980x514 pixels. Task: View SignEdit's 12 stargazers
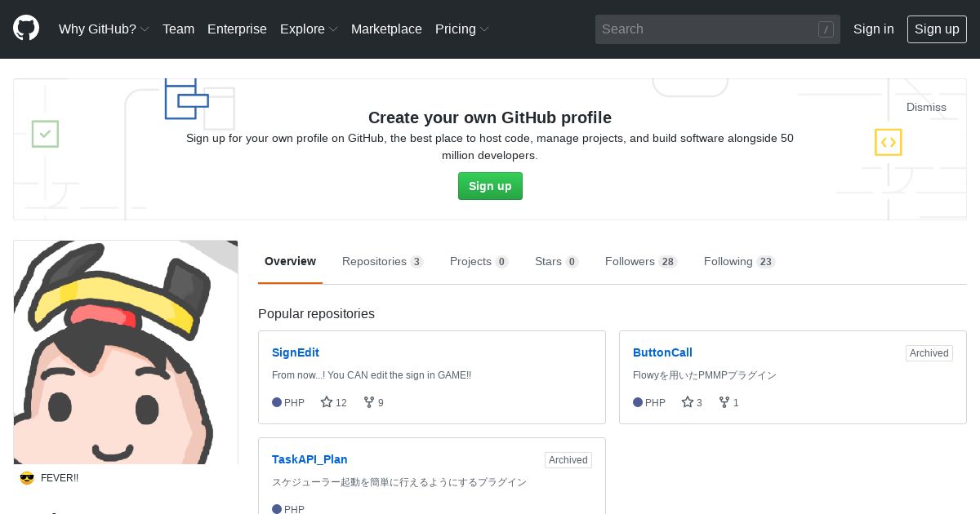(x=334, y=402)
